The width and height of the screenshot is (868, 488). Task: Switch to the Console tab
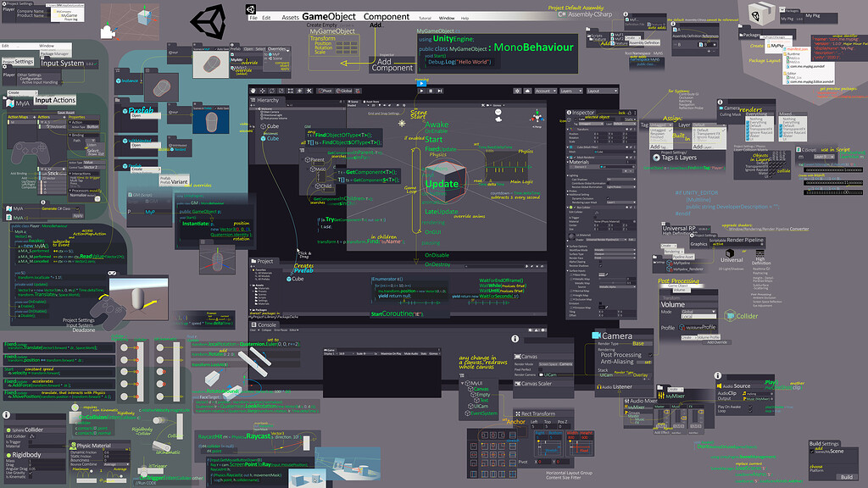264,324
